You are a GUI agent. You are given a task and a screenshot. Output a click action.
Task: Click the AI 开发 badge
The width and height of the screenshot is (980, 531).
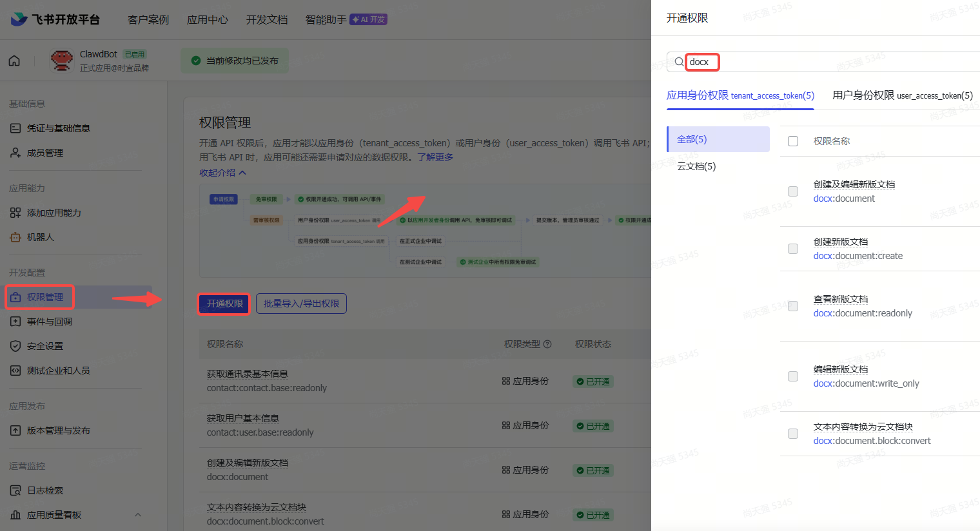368,19
